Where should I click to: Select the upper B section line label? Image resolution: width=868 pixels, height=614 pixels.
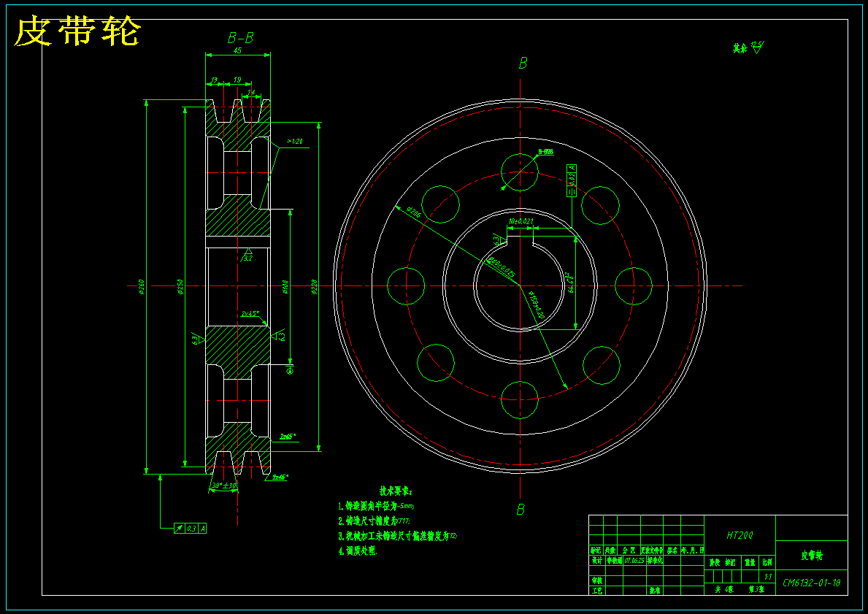pos(523,64)
